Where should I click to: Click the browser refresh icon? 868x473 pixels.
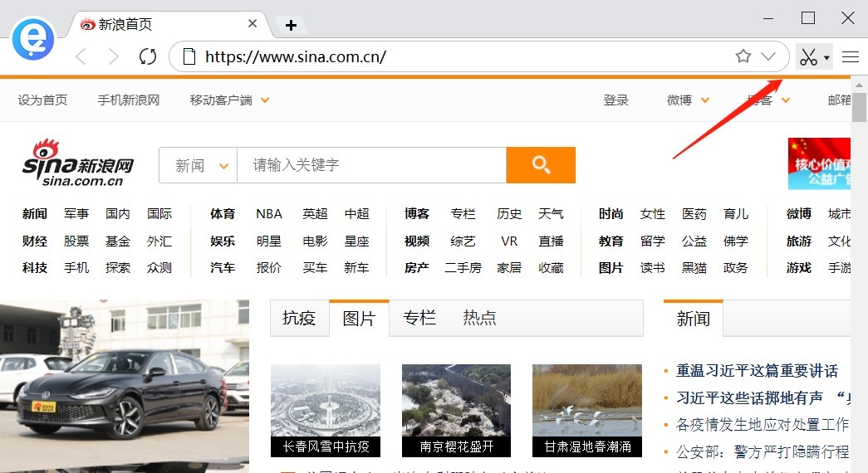click(x=148, y=56)
